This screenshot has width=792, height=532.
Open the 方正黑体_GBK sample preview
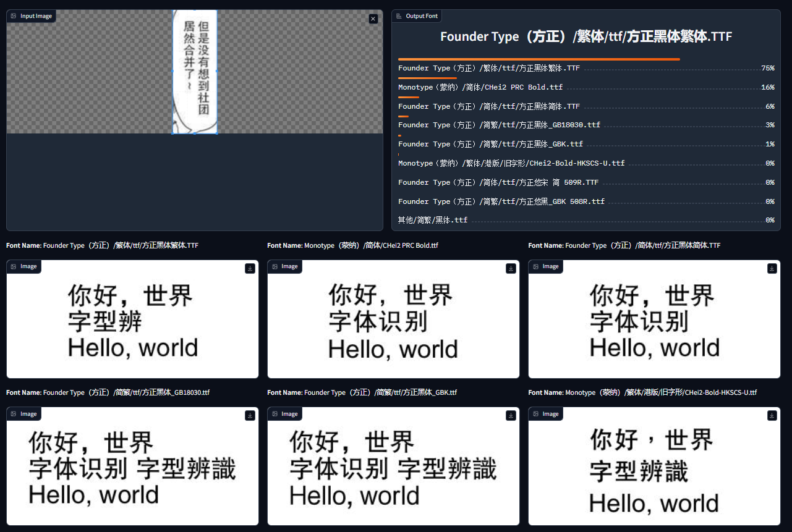(x=393, y=467)
